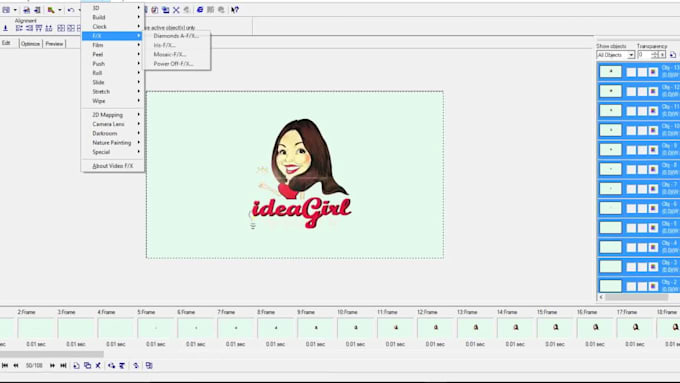The width and height of the screenshot is (680, 383).
Task: Toggle the first checkbox for Obj 12
Action: [x=631, y=92]
